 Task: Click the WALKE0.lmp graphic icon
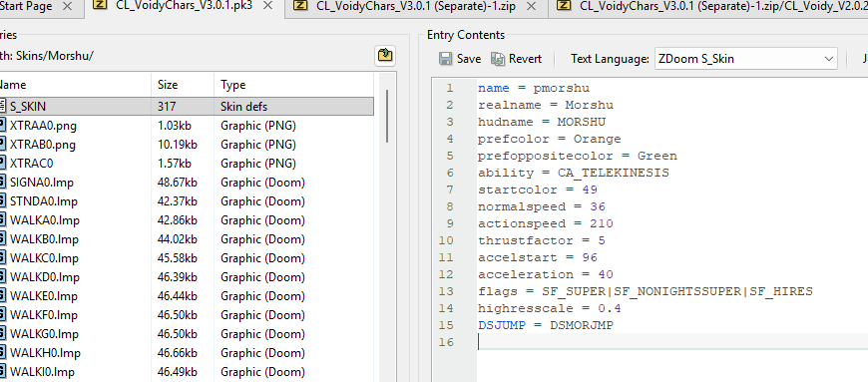point(2,295)
